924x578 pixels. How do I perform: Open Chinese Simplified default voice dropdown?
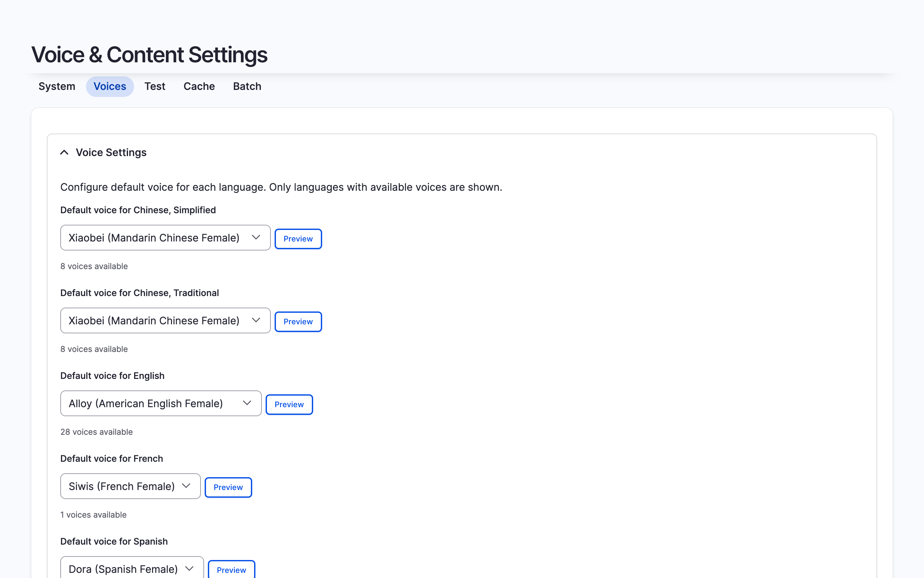pyautogui.click(x=165, y=238)
